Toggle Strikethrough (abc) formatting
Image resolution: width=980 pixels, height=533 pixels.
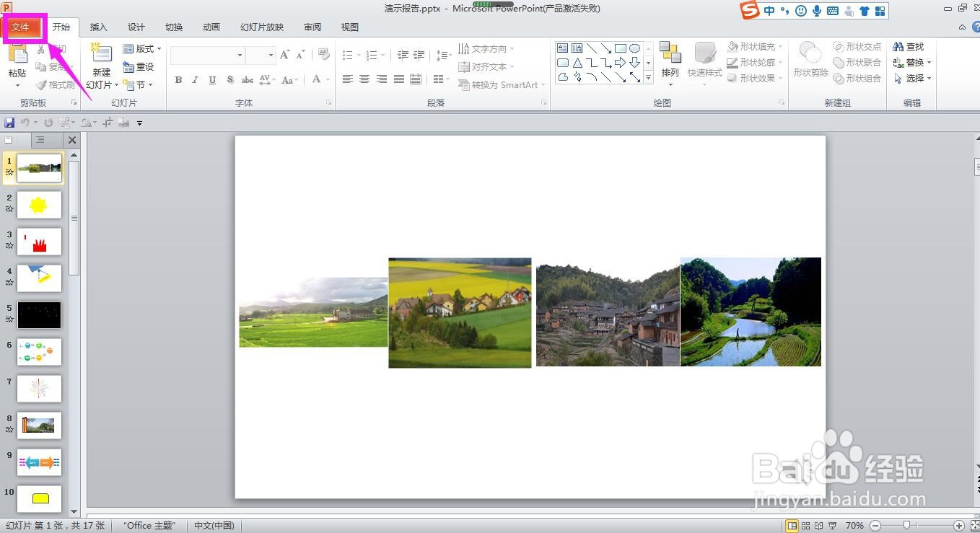[x=248, y=80]
